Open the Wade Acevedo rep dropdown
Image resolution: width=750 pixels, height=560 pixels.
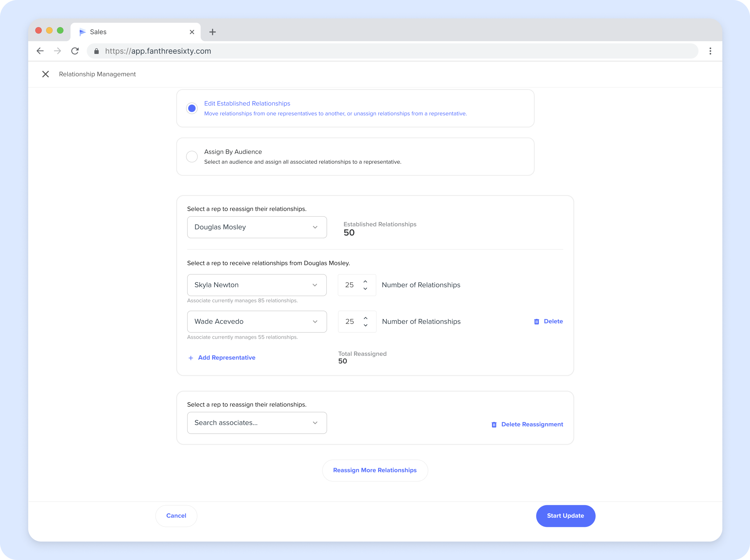(x=257, y=322)
